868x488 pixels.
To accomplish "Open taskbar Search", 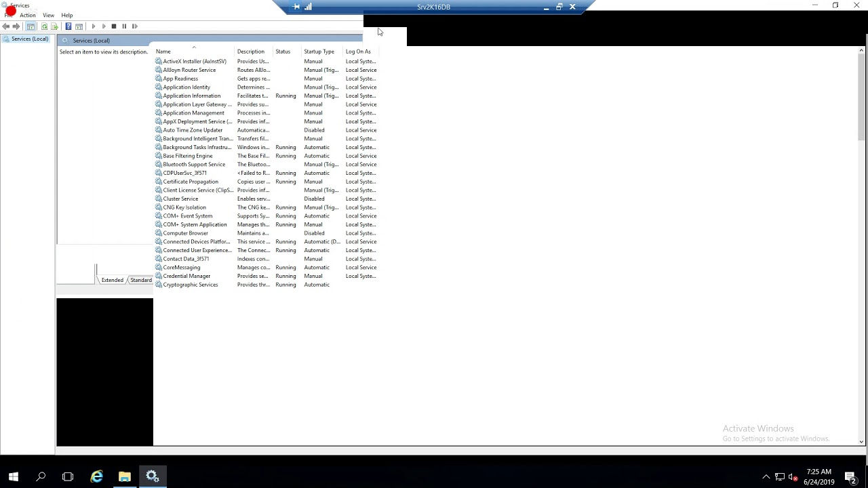I will click(41, 476).
